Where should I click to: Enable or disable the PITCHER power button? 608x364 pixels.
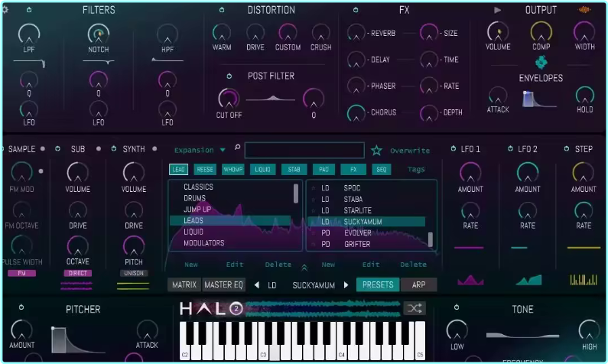21,307
